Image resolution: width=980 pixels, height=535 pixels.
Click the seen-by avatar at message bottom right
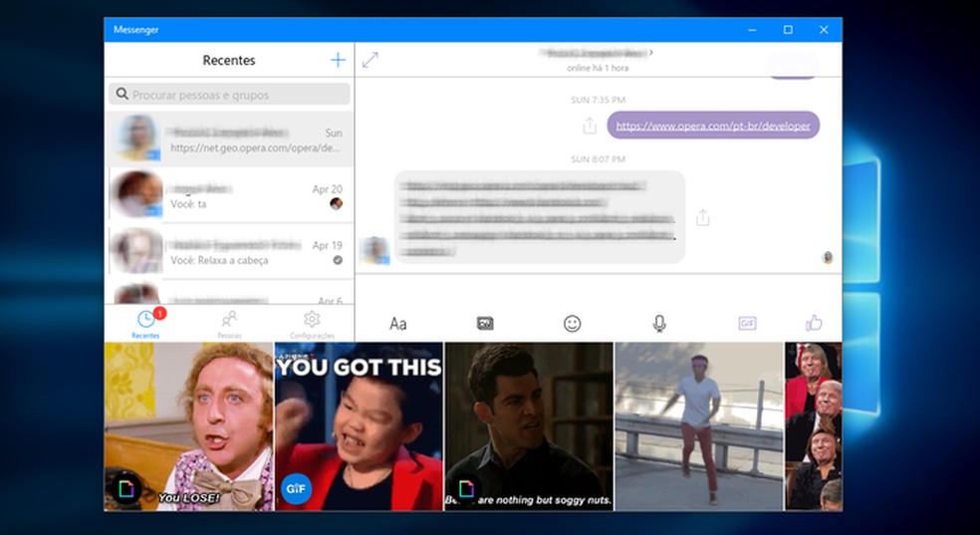(828, 257)
